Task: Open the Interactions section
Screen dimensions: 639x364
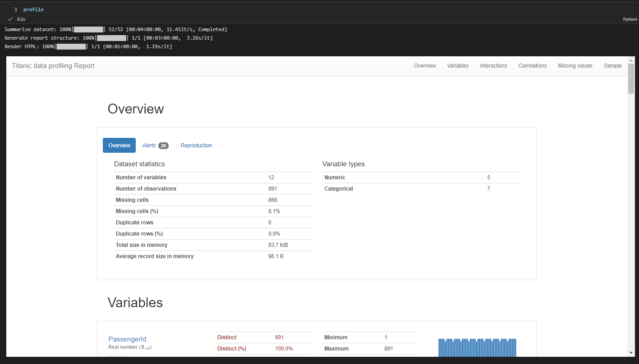Action: pos(493,65)
